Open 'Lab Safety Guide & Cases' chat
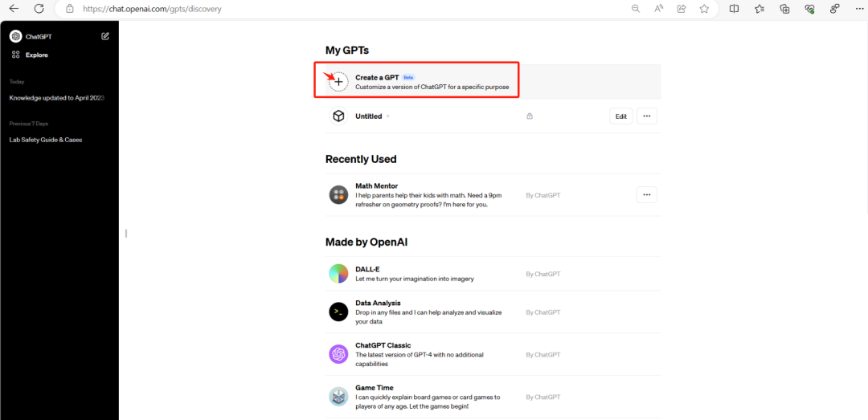Screen dimensions: 868x420 [46, 140]
